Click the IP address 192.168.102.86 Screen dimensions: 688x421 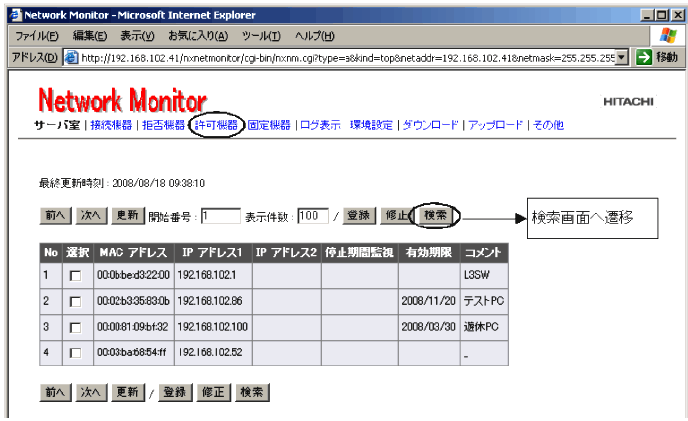coord(210,301)
